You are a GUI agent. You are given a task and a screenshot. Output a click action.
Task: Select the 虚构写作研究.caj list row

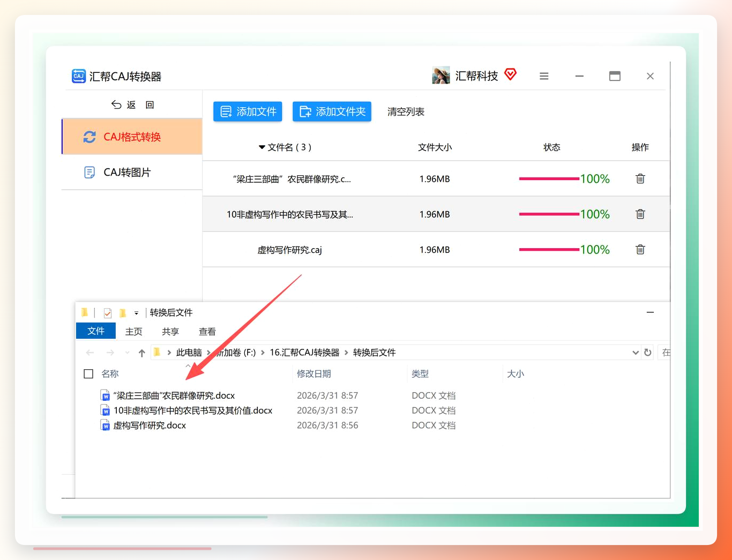[436, 249]
